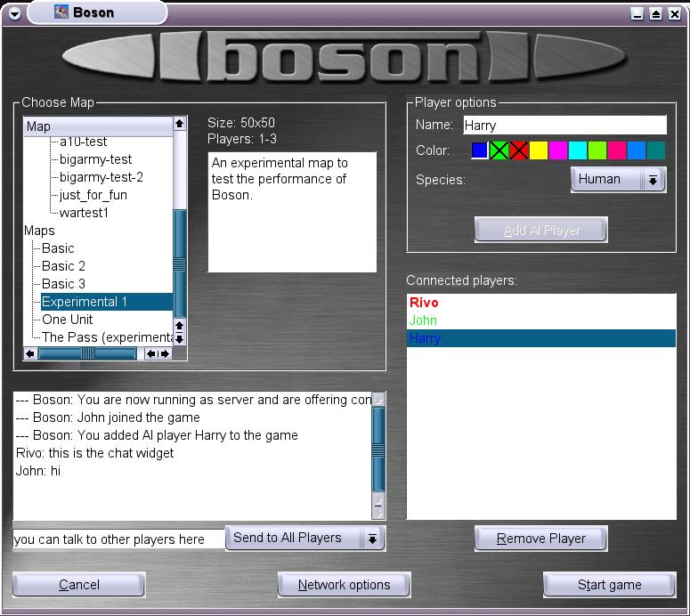Select the wartest1 map
This screenshot has width=690, height=616.
(84, 213)
